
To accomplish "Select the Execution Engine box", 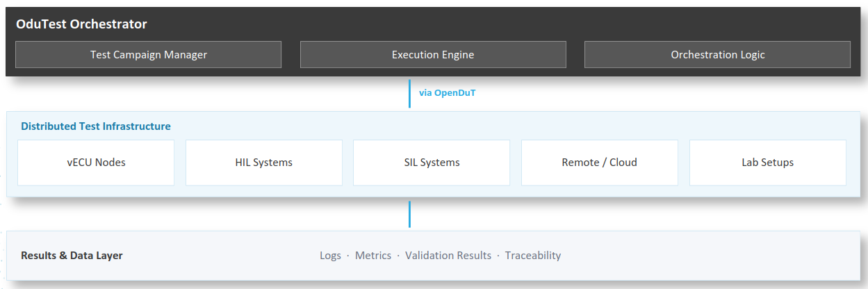I will click(x=433, y=54).
